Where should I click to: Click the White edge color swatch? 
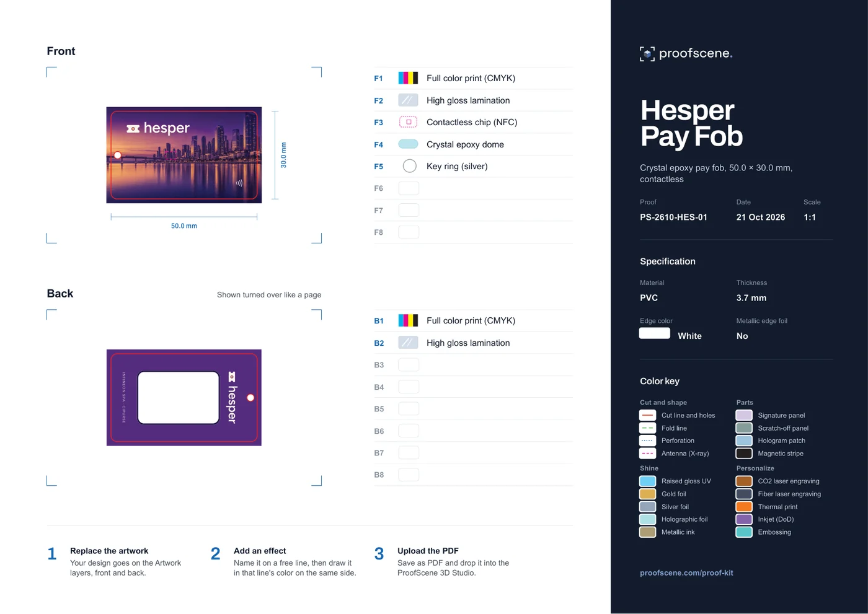click(x=655, y=333)
